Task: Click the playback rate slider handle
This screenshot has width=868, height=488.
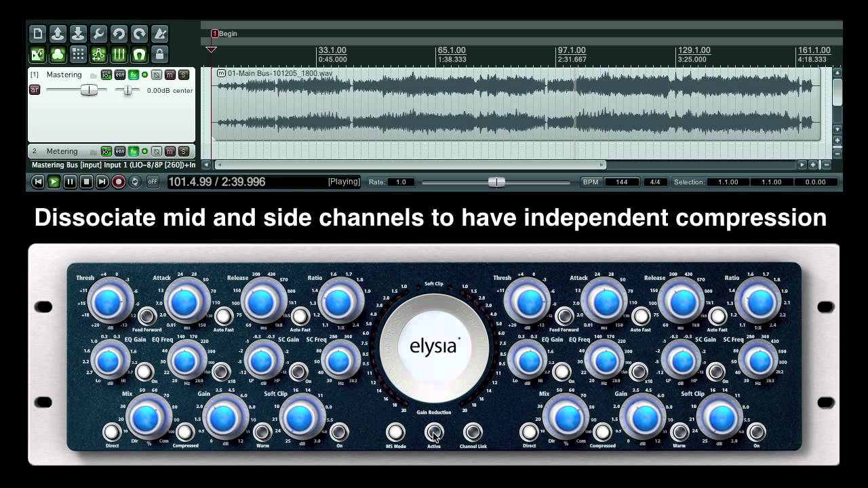Action: pos(496,182)
